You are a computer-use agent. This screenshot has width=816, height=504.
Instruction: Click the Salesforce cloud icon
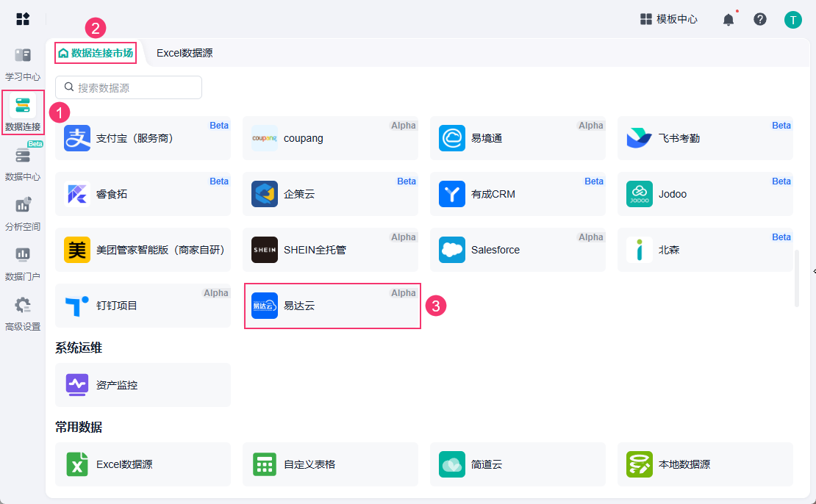[451, 250]
